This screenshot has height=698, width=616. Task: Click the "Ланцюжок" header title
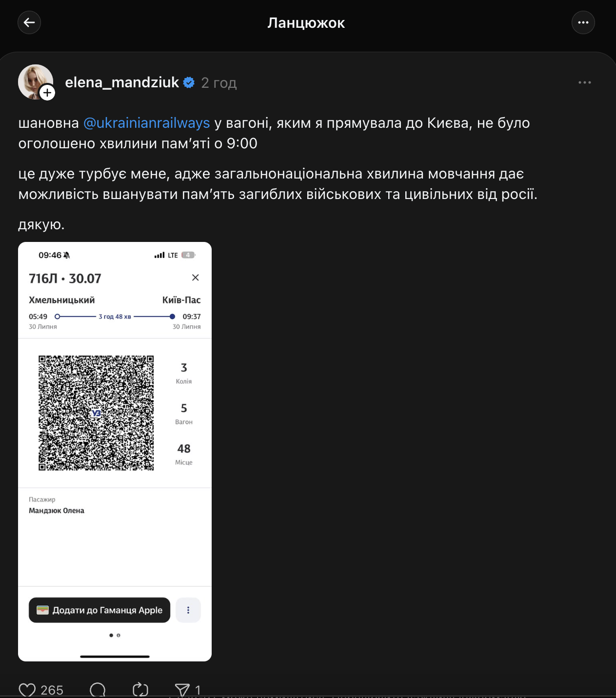[x=306, y=23]
